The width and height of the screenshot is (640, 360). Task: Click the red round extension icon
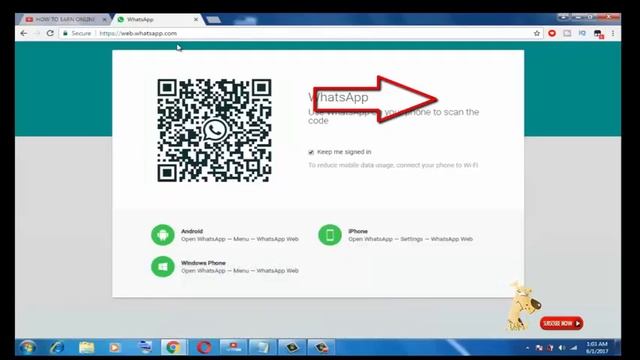tap(552, 33)
